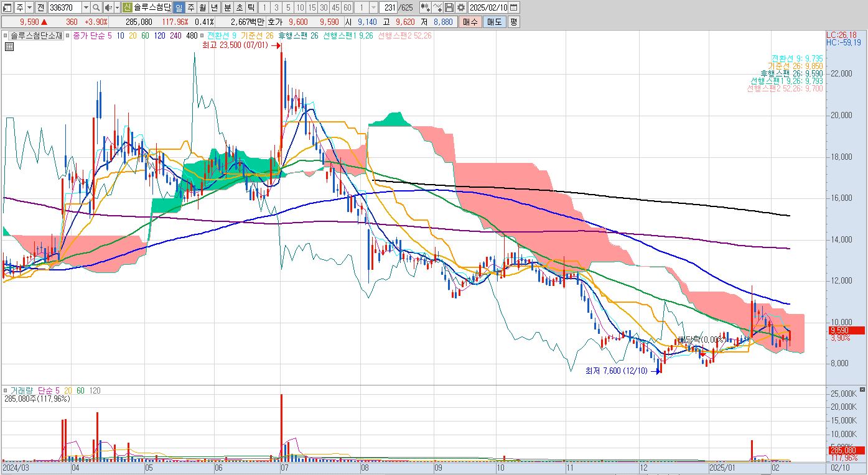868x475 pixels.
Task: Click the chart layout icon at toolbar start
Action: tap(7, 7)
